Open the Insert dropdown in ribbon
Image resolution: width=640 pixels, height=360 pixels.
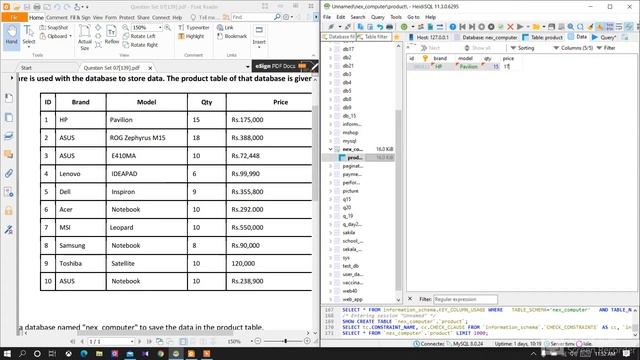tap(259, 37)
